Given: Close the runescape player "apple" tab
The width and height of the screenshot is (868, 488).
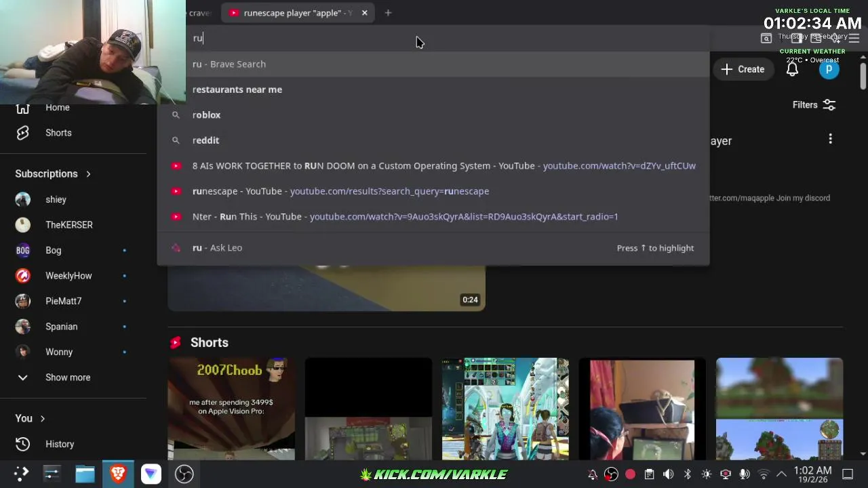Looking at the screenshot, I should [364, 13].
